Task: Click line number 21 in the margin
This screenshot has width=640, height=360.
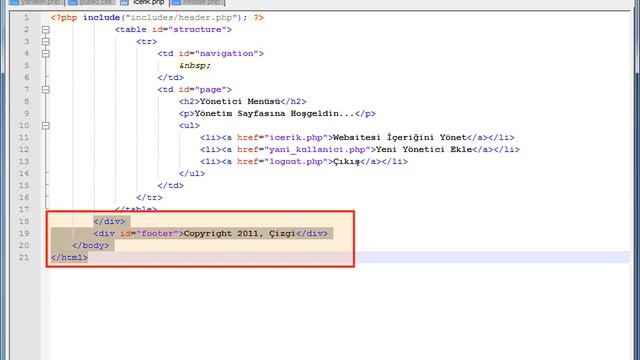Action: pyautogui.click(x=24, y=258)
